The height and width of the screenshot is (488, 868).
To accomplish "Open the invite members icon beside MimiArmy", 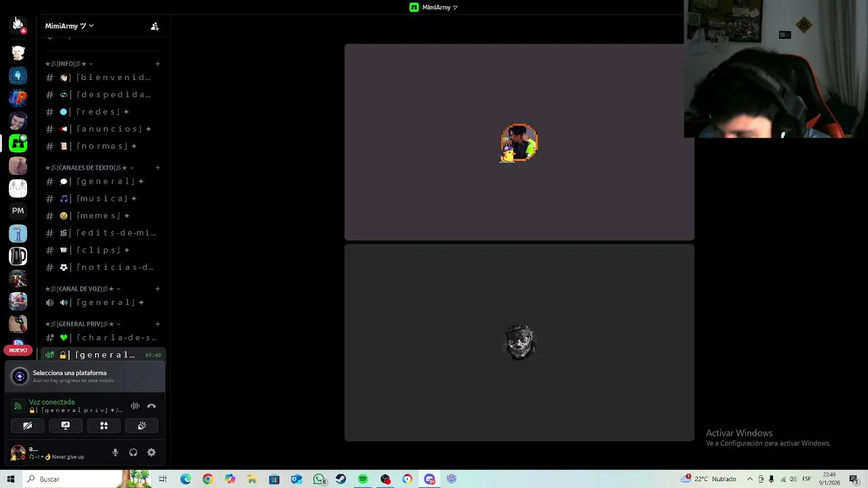I will [x=155, y=26].
